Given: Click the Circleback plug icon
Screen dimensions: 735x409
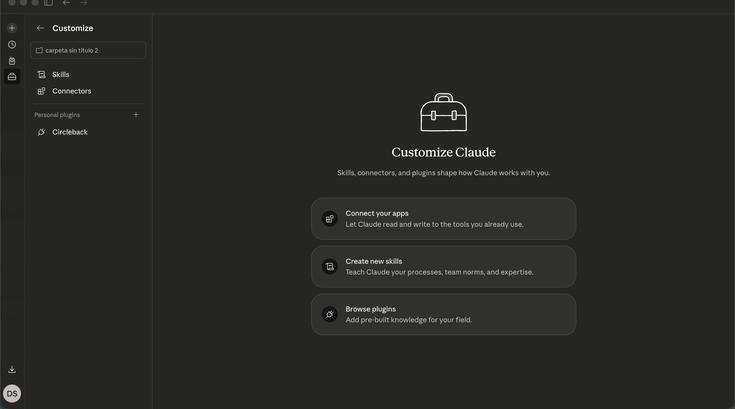Looking at the screenshot, I should click(x=41, y=132).
